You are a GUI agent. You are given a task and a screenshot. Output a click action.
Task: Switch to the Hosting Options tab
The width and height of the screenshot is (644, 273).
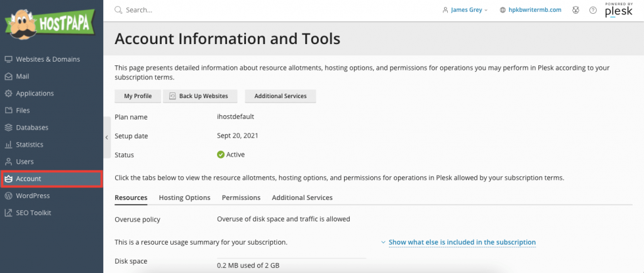(184, 198)
